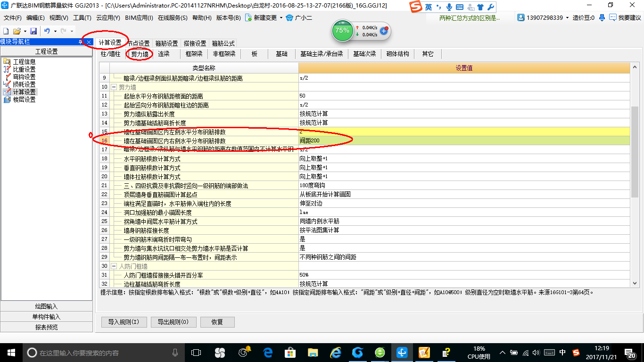Select the 柱/墙柱 component tab
The height and width of the screenshot is (362, 644).
111,54
